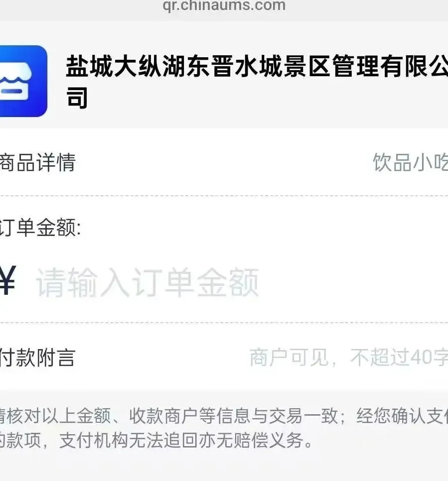Tap the dashed divider under 商品详情
This screenshot has height=481, width=448.
coord(224,195)
